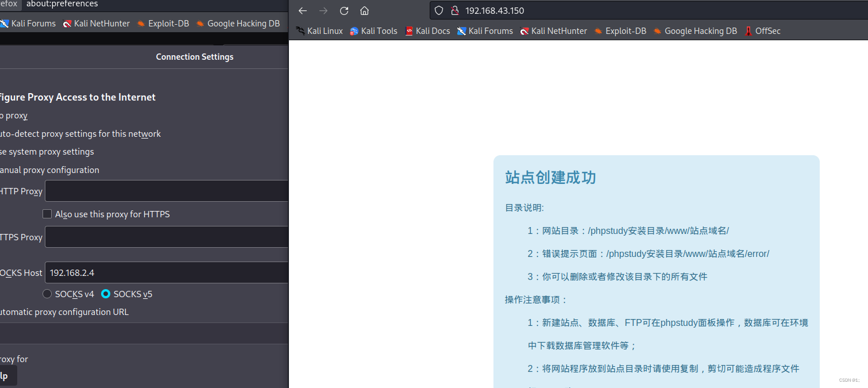Open Kali Forums bookmark in right browser window
This screenshot has height=388, width=868.
pyautogui.click(x=485, y=31)
